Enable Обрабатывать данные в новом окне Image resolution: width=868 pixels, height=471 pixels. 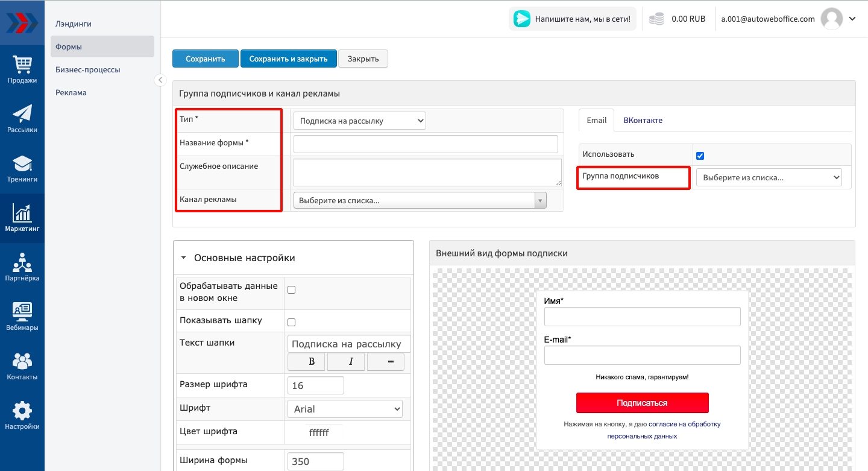point(292,289)
